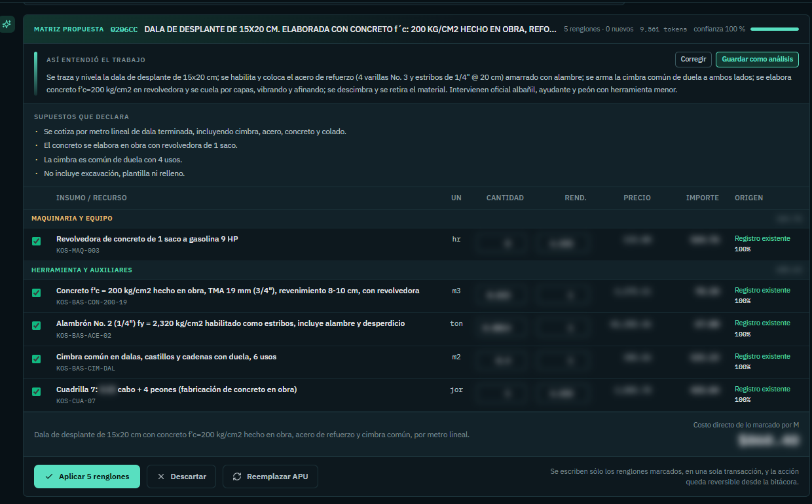The height and width of the screenshot is (504, 812).
Task: Click Registro existente in the Cuadrilla 7 row
Action: click(762, 389)
